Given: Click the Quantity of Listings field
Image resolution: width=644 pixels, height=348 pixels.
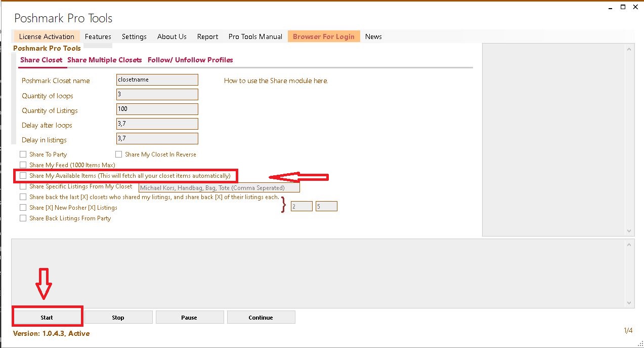Looking at the screenshot, I should click(x=157, y=109).
